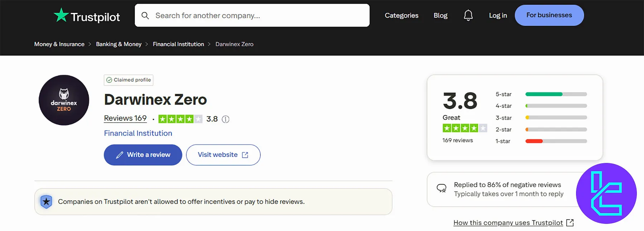Click the Darwinex Zero company logo
The image size is (644, 231).
point(64,100)
